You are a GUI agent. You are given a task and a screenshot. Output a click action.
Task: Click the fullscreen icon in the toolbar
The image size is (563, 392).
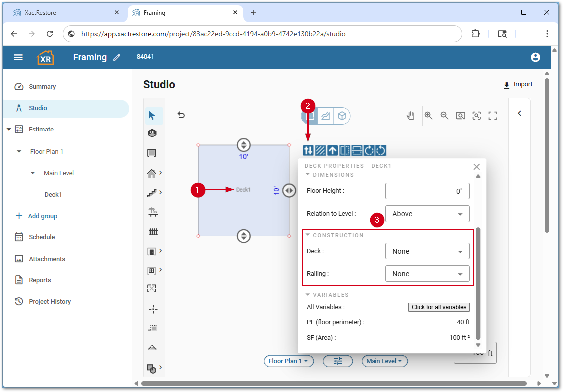(x=493, y=116)
